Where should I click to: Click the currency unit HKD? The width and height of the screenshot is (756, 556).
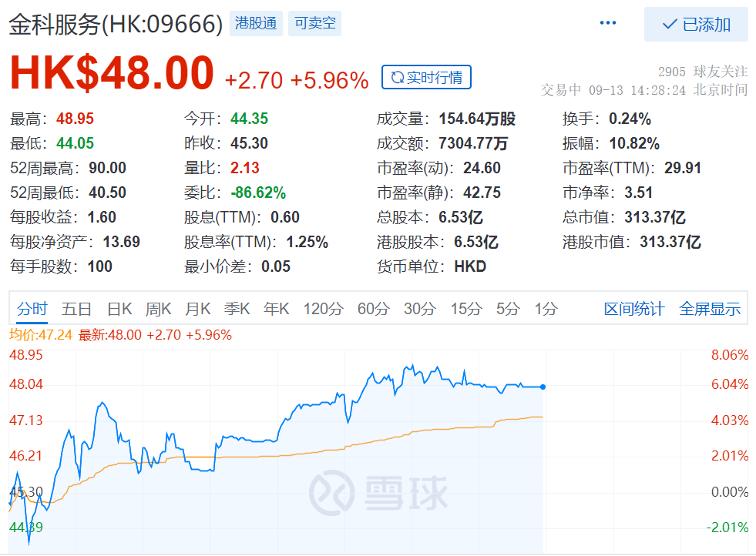point(470,266)
